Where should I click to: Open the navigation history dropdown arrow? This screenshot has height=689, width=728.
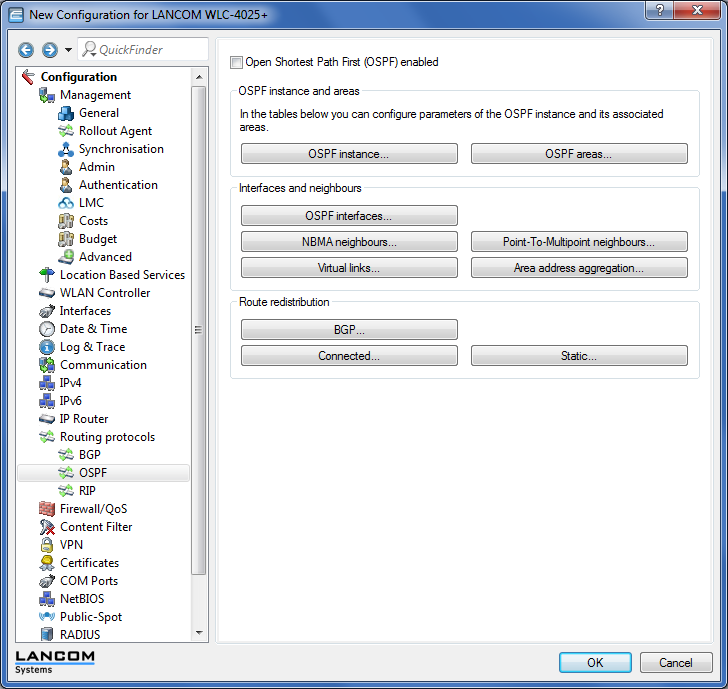pyautogui.click(x=68, y=50)
